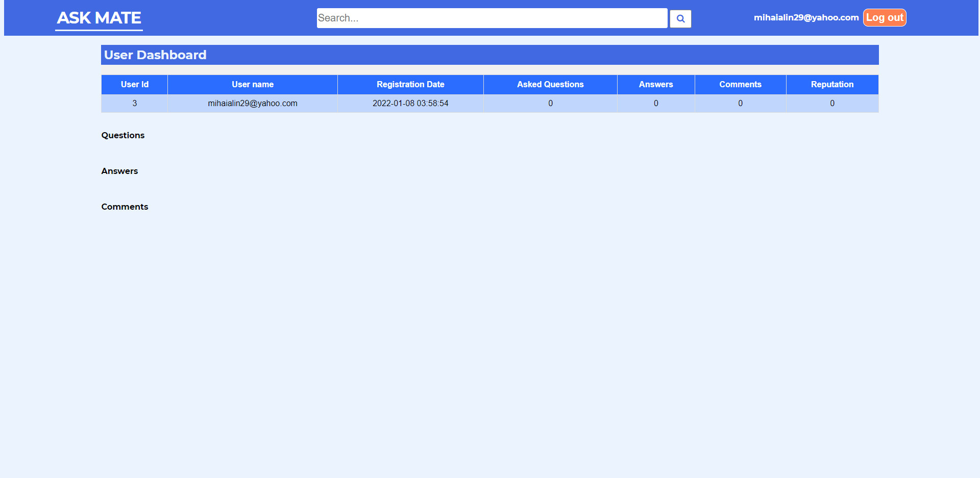Expand the Comments section
This screenshot has height=478, width=980.
click(x=125, y=207)
